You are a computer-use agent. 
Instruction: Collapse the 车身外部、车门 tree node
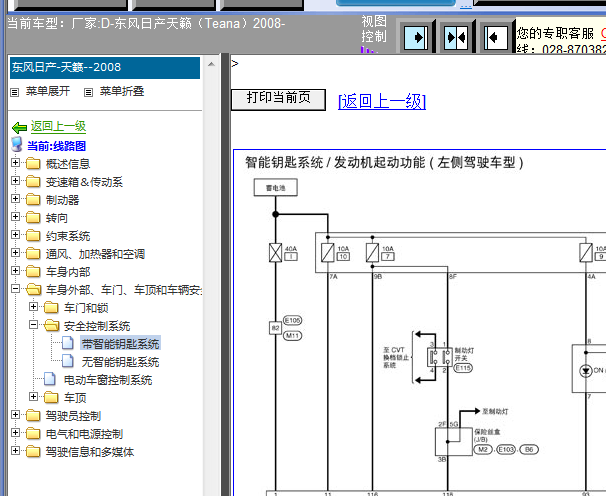15,288
